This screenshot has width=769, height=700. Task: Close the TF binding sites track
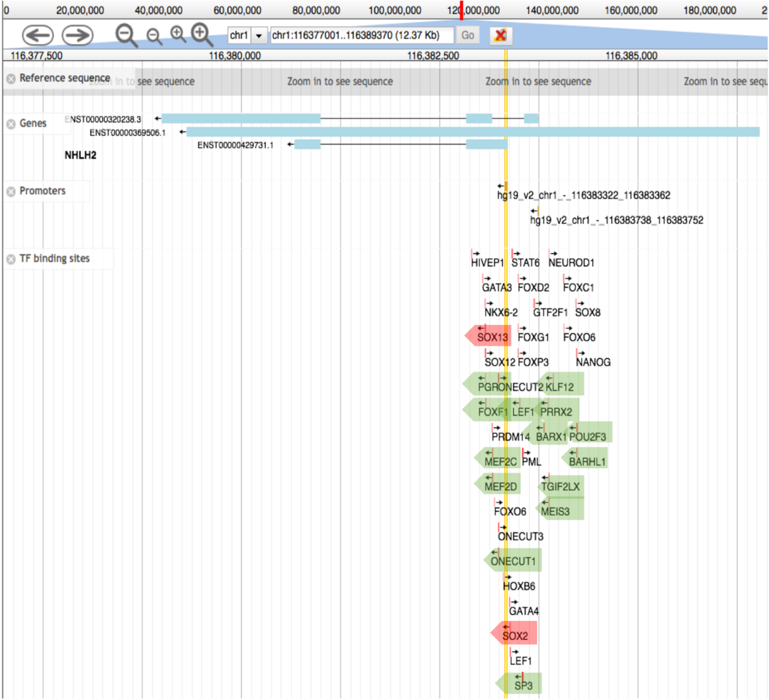point(11,259)
